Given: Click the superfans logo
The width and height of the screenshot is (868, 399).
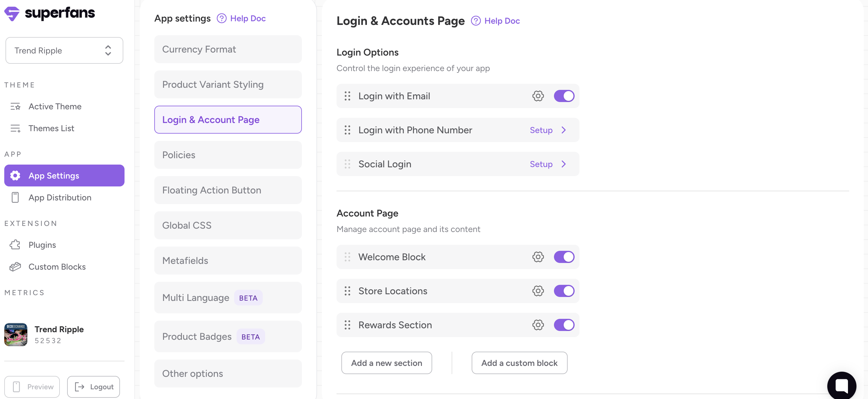Looking at the screenshot, I should click(49, 13).
